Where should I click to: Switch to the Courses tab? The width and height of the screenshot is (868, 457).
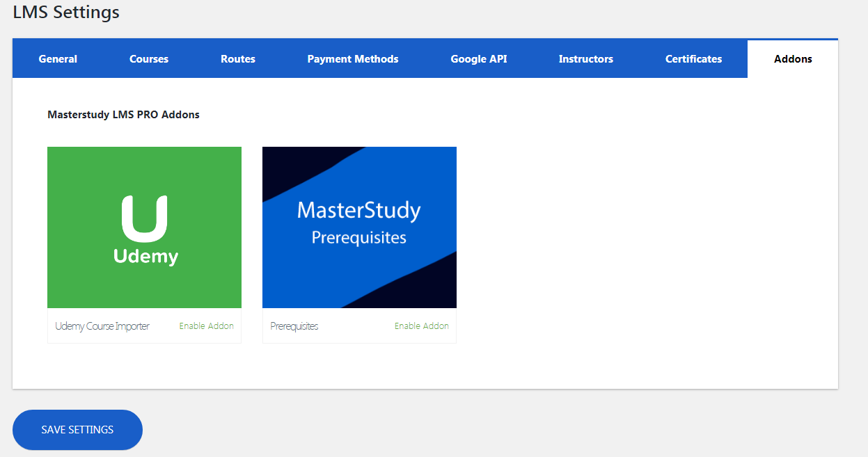pos(149,59)
